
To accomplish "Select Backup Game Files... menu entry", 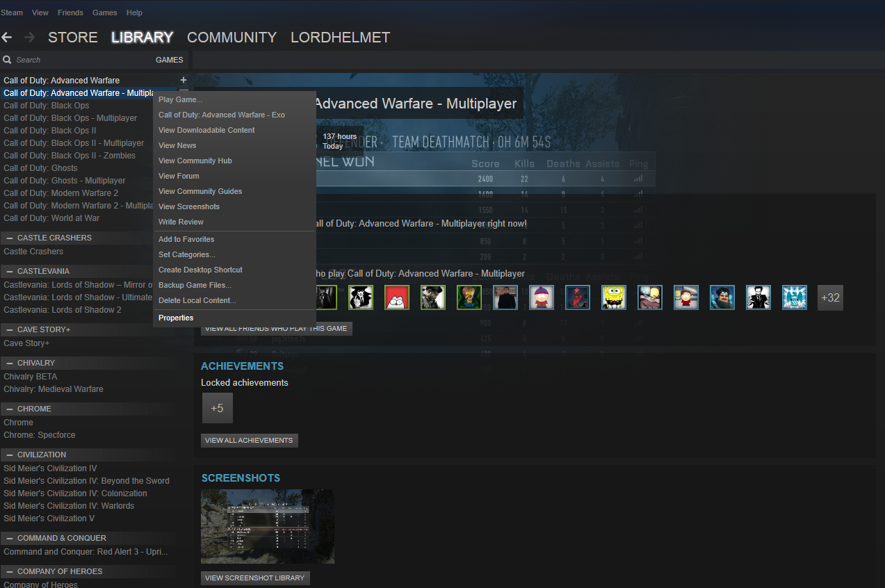I will pos(234,285).
